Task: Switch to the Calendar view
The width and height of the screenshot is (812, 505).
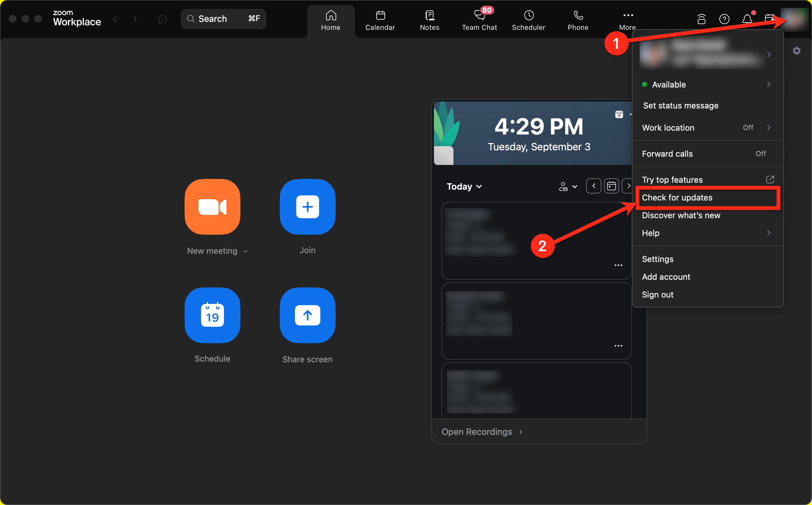Action: point(380,20)
